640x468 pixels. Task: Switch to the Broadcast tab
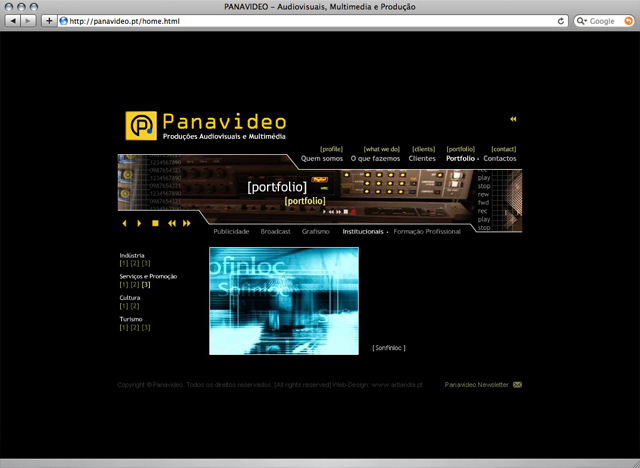click(x=276, y=231)
